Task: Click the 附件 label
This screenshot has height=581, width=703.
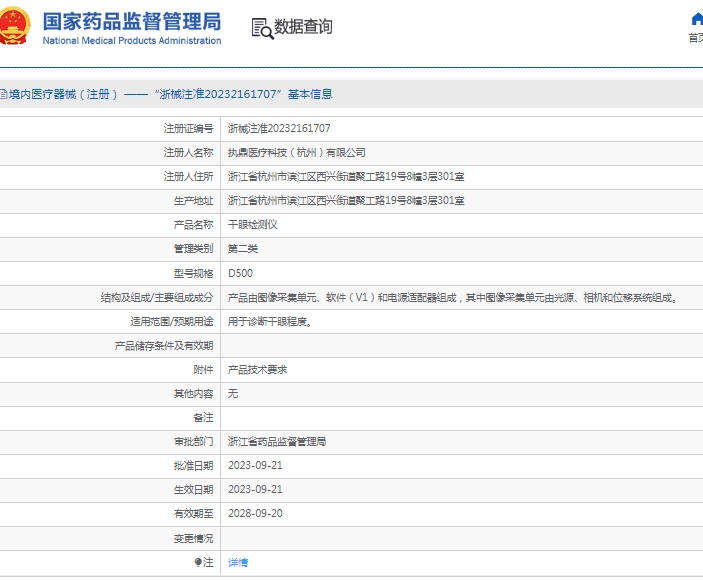Action: pyautogui.click(x=203, y=369)
